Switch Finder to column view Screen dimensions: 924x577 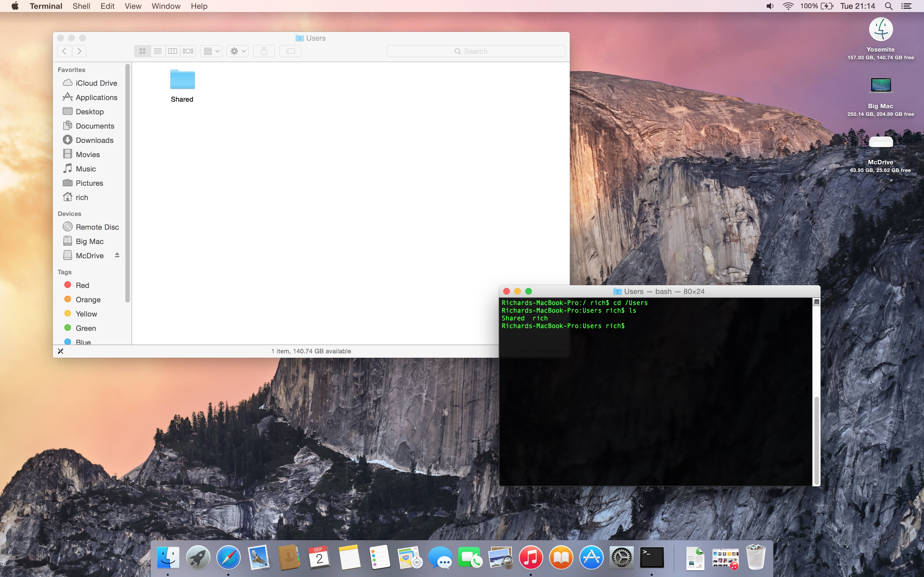click(173, 51)
